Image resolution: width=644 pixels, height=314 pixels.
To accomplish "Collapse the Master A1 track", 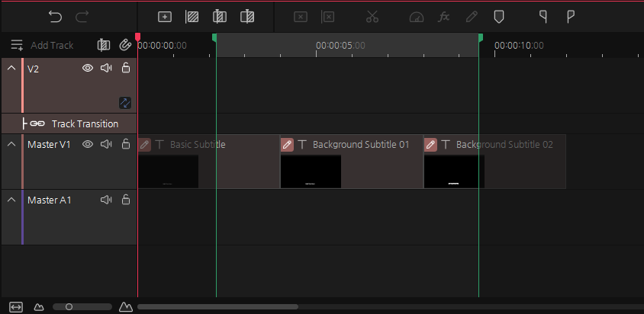I will tap(11, 200).
